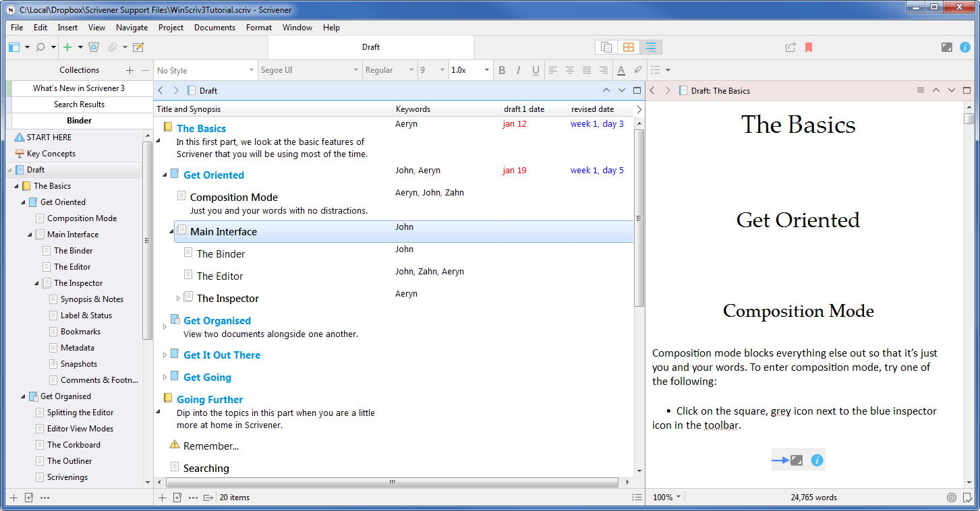Open the Segoe UI font dropdown
This screenshot has height=511, width=980.
(x=310, y=70)
